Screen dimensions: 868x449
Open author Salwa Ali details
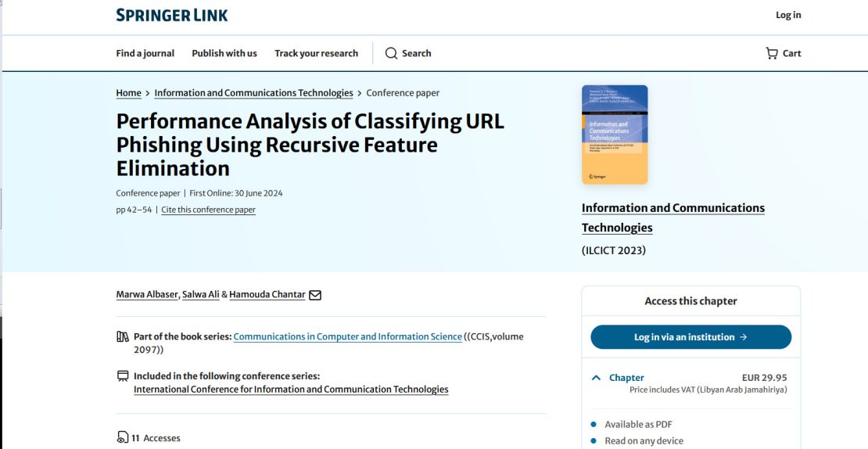click(x=200, y=295)
